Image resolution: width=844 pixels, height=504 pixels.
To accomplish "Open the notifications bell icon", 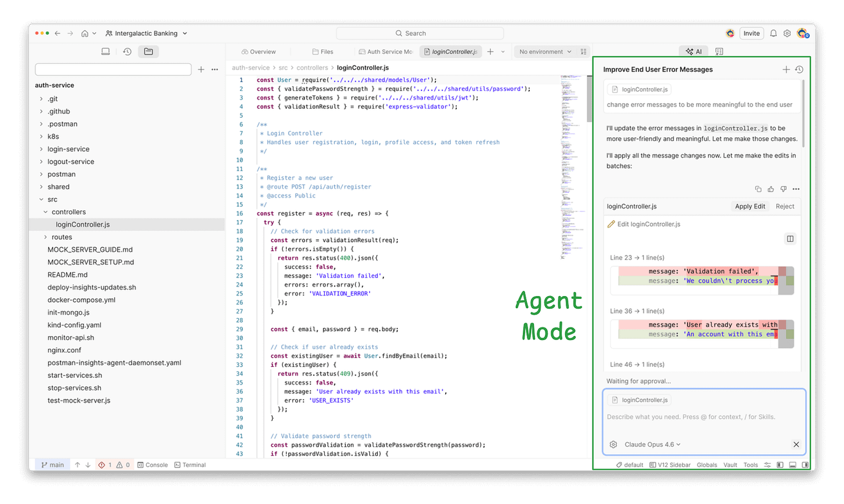I will pyautogui.click(x=773, y=34).
